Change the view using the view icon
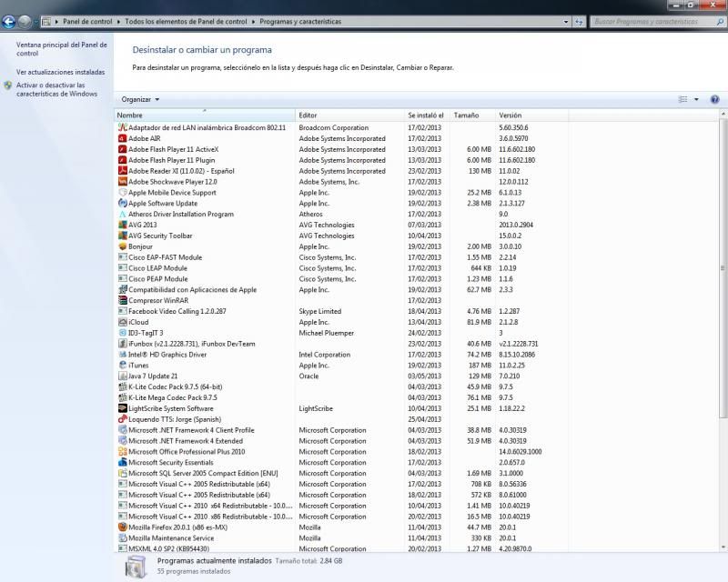The image size is (728, 582). pyautogui.click(x=683, y=99)
